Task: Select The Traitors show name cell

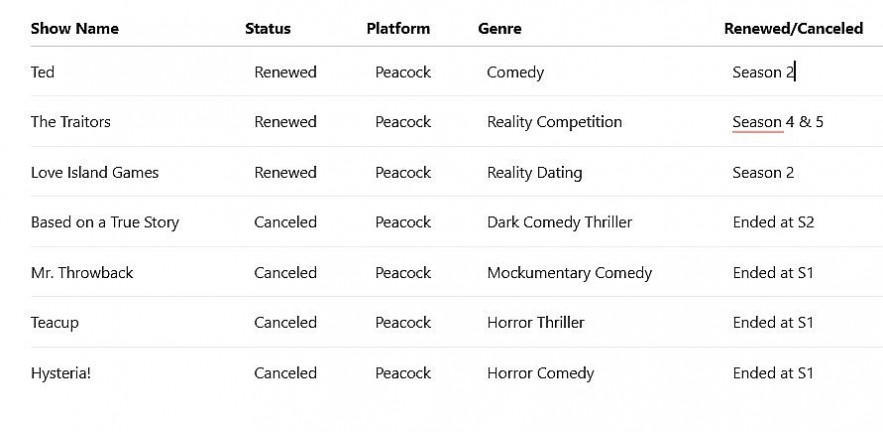Action: tap(71, 122)
